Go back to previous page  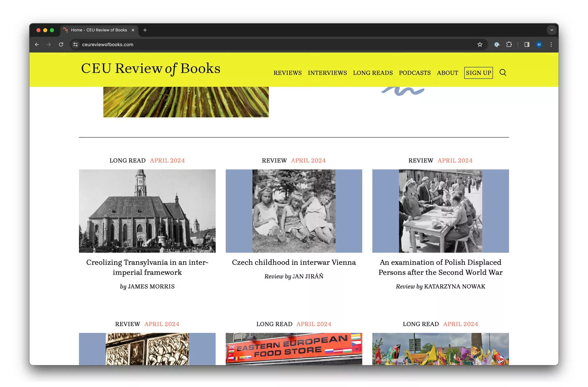(37, 44)
